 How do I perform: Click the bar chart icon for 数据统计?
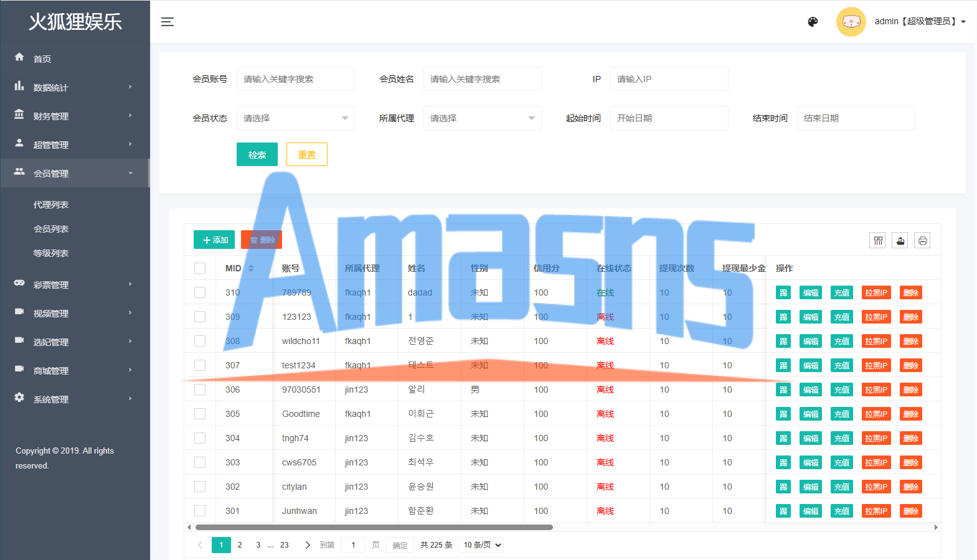[19, 86]
